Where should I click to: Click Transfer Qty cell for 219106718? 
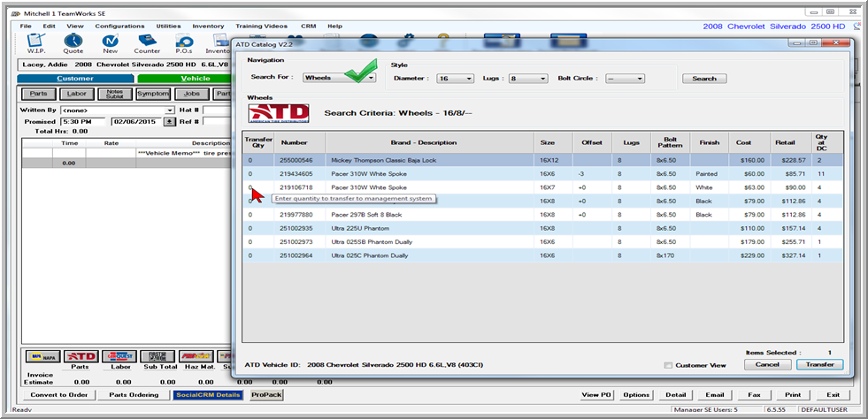click(x=258, y=187)
